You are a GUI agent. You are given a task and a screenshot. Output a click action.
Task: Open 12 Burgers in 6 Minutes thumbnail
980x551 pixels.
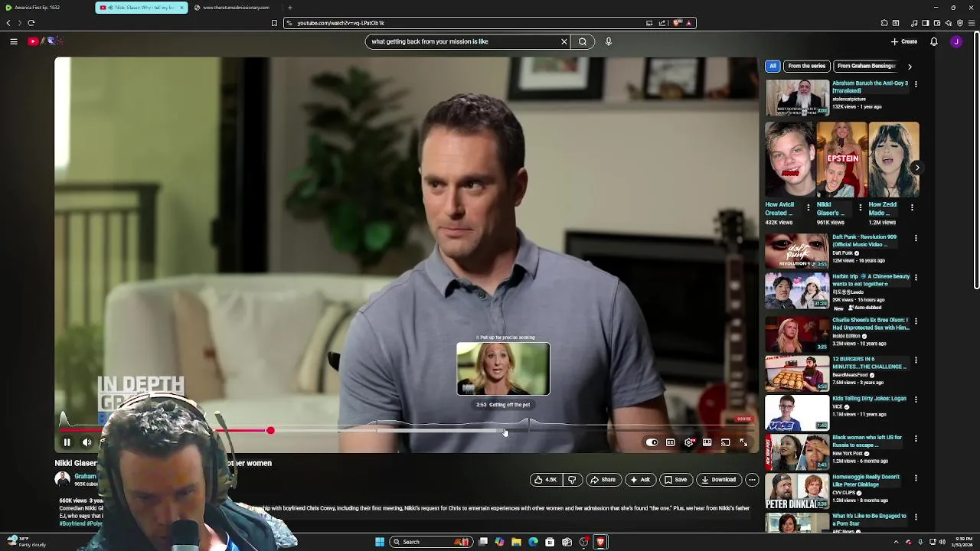pos(797,373)
